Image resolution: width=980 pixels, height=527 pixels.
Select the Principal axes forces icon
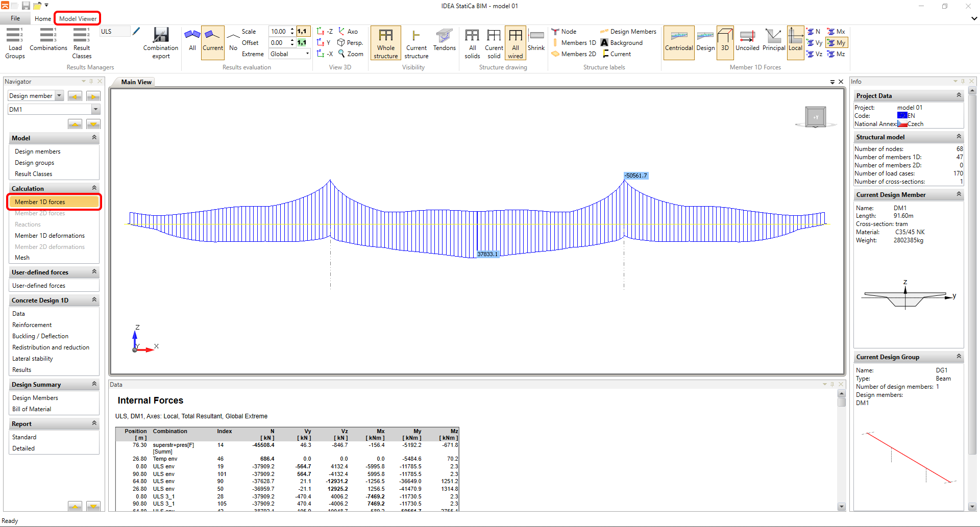[x=773, y=40]
